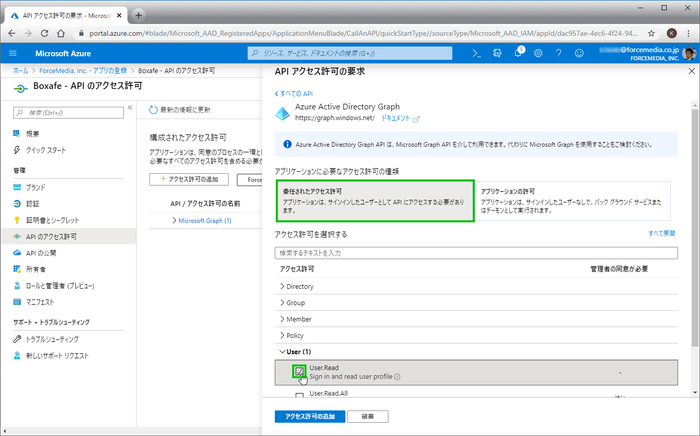Screen dimensions: 700x436
Task: Focus the Azure resource search box
Action: tap(350, 53)
